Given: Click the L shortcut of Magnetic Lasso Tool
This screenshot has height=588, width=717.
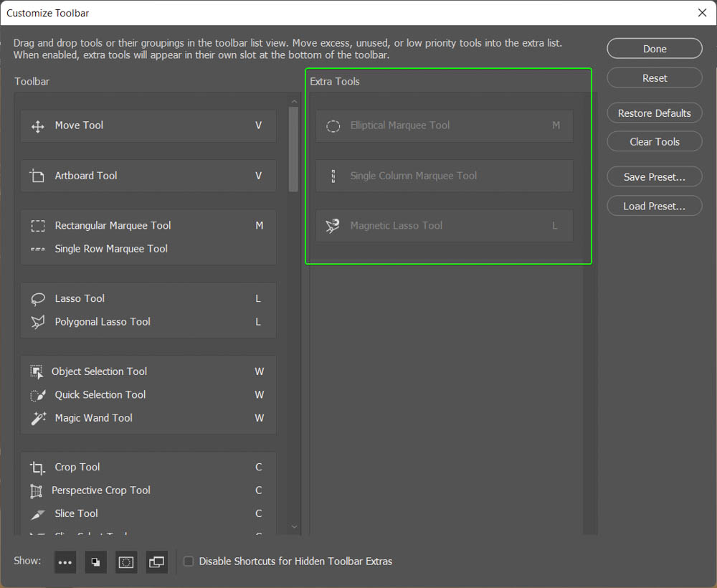Looking at the screenshot, I should tap(555, 225).
